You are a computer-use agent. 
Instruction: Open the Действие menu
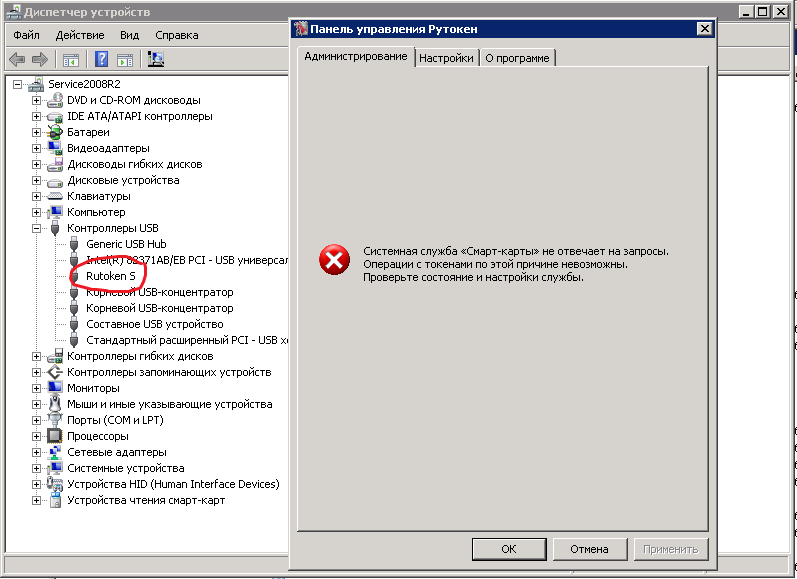click(x=80, y=35)
